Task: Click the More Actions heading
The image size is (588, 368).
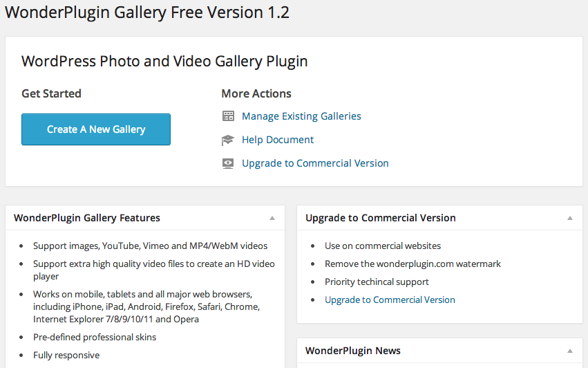Action: pyautogui.click(x=256, y=93)
